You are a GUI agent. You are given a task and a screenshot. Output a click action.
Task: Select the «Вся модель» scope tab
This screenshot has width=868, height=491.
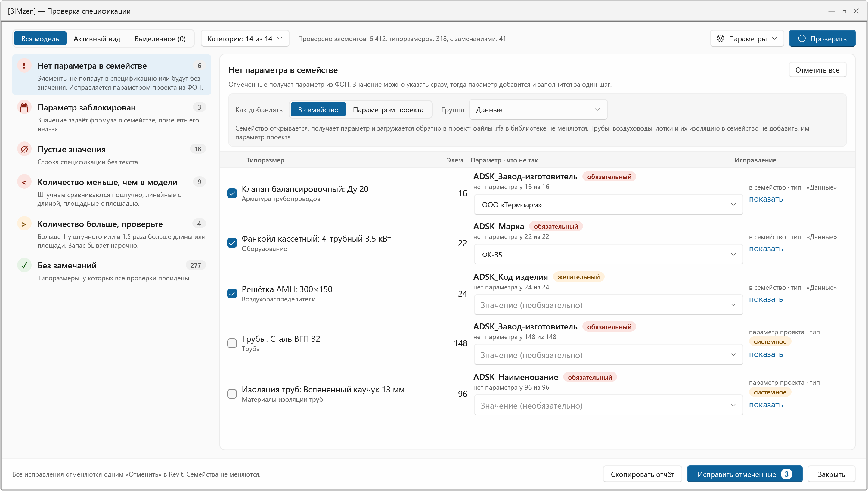pyautogui.click(x=40, y=39)
